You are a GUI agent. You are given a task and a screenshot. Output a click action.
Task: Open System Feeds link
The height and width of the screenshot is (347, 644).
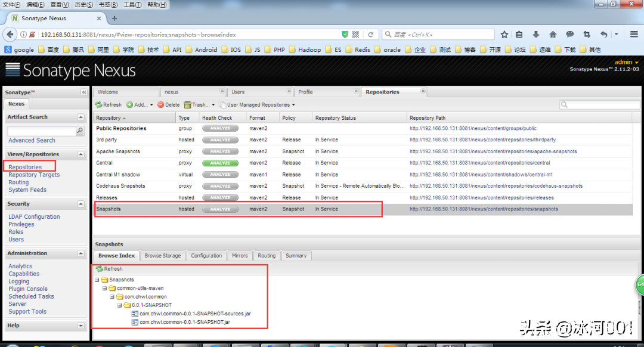click(27, 190)
